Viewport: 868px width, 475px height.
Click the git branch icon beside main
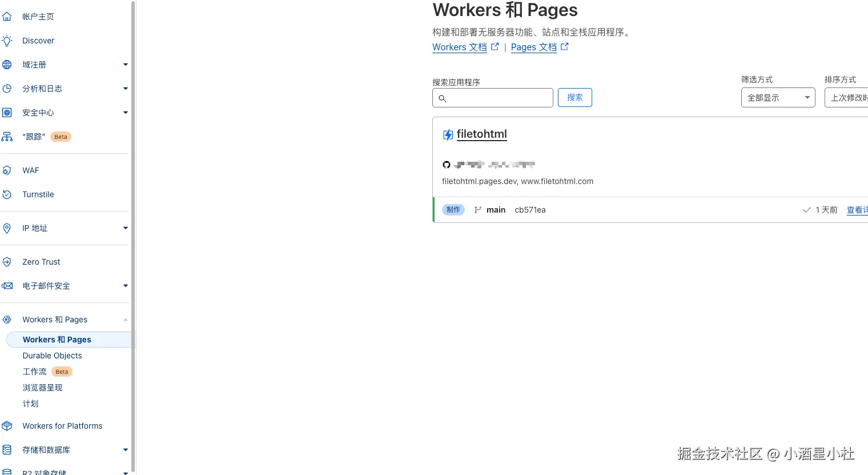coord(478,210)
